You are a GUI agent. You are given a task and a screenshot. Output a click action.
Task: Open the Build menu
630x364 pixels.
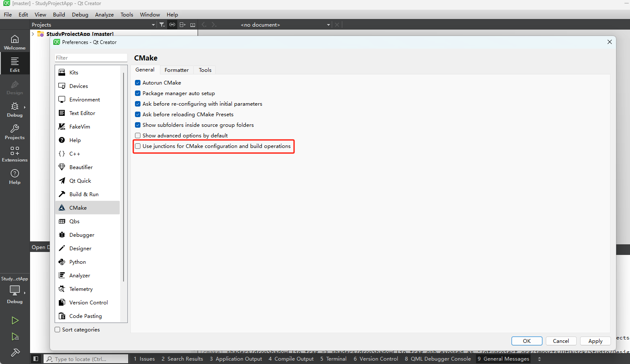tap(59, 14)
